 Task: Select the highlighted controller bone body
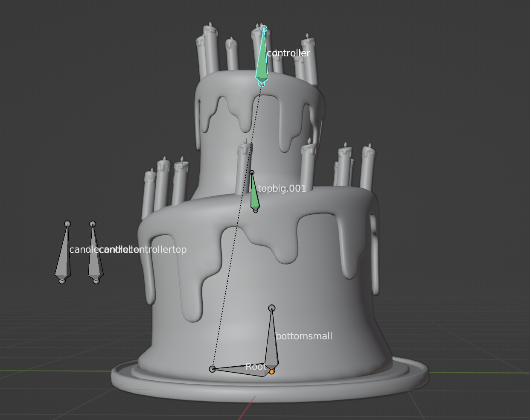point(262,64)
